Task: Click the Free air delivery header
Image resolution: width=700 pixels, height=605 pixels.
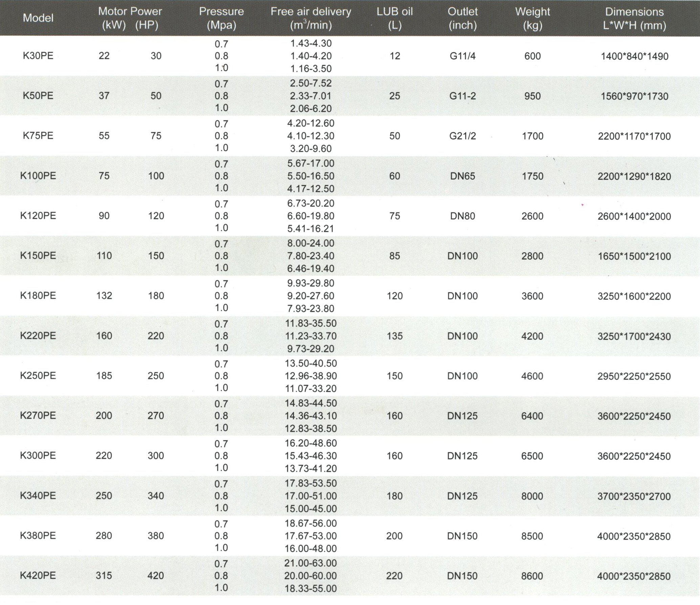Action: click(x=311, y=18)
